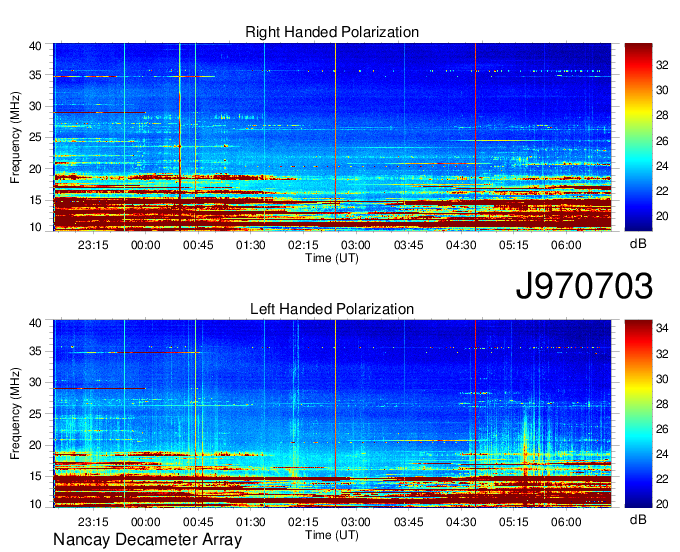Click the 06:00 time tick under Left Handed plot
Screen dimensions: 680x552
[x=566, y=522]
